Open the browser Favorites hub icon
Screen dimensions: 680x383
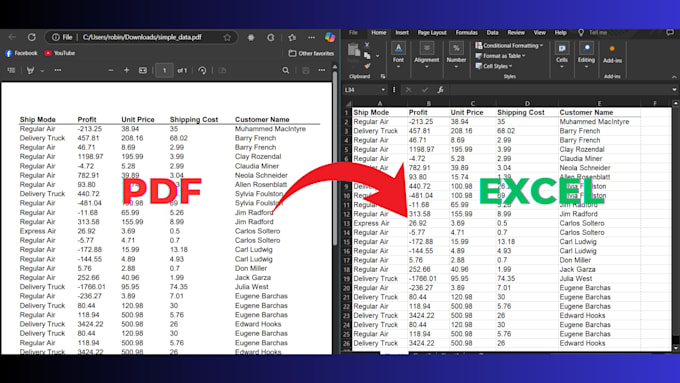(x=292, y=37)
